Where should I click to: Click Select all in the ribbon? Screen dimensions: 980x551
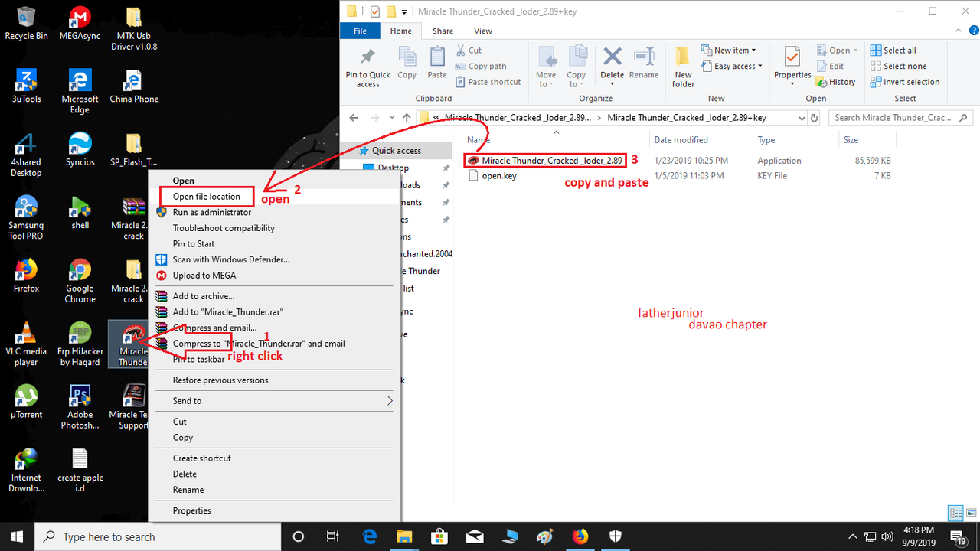point(893,51)
